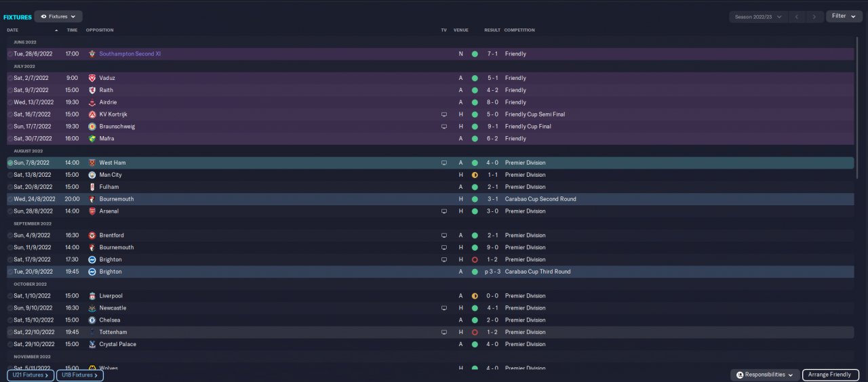Click the green win indicator for the Bournemouth 9-0 match
The image size is (868, 382).
coord(475,247)
